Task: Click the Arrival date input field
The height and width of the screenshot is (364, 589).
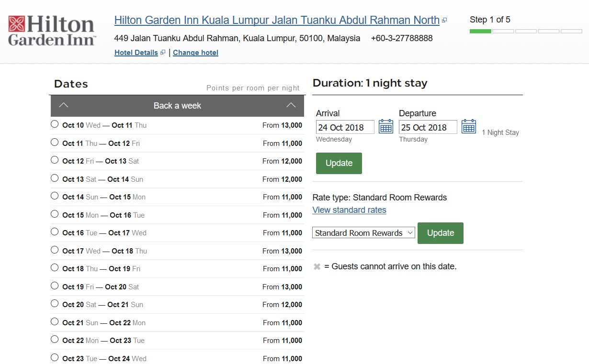Action: (345, 127)
